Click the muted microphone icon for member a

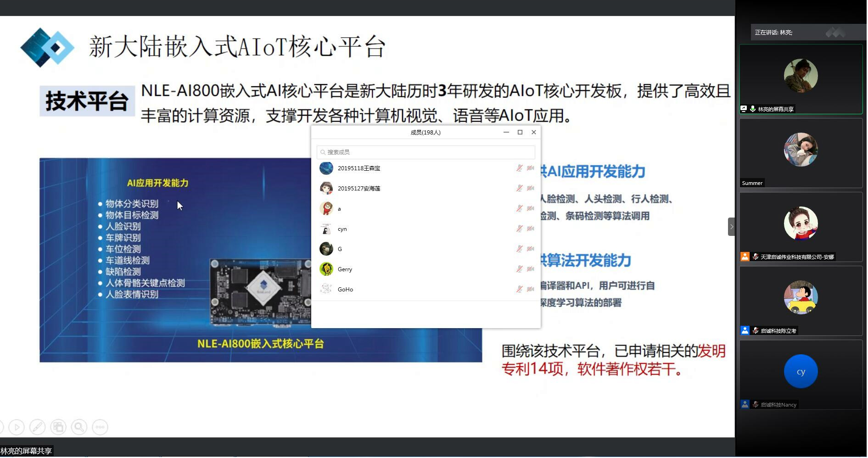[519, 209]
